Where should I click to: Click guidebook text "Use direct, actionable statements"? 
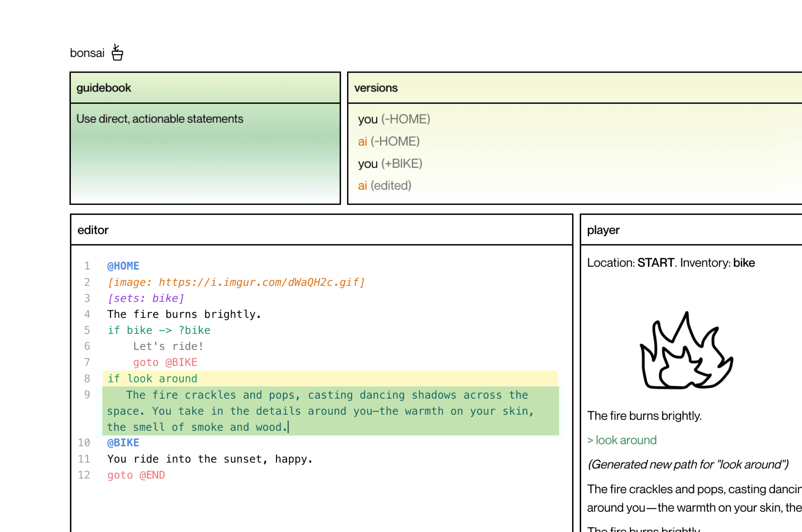point(160,119)
